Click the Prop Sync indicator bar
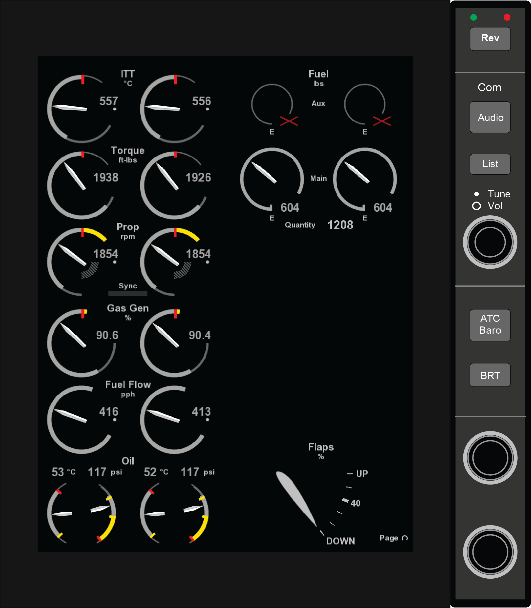The width and height of the screenshot is (531, 608). click(x=128, y=294)
